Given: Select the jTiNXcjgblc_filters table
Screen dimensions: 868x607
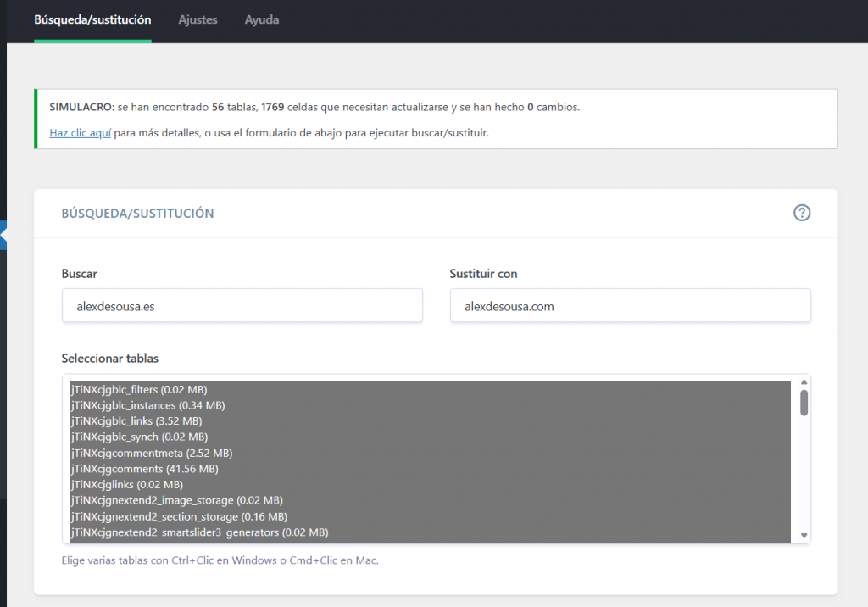Looking at the screenshot, I should coord(138,390).
